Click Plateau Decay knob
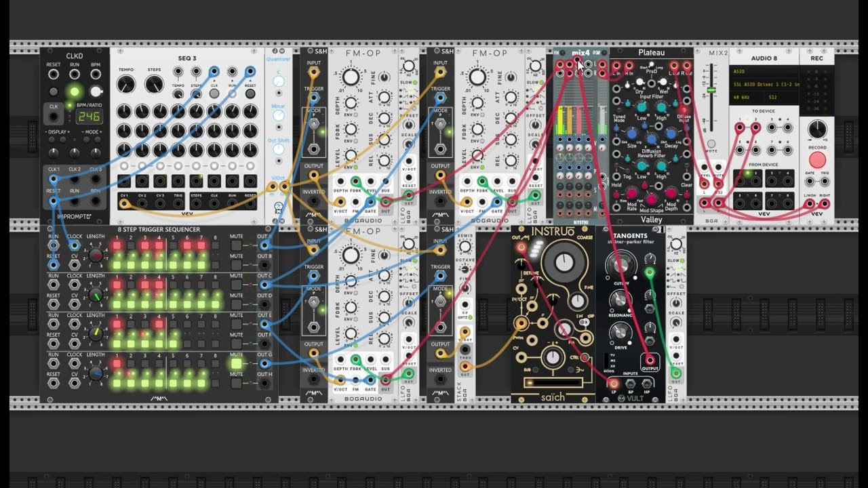 pos(671,134)
